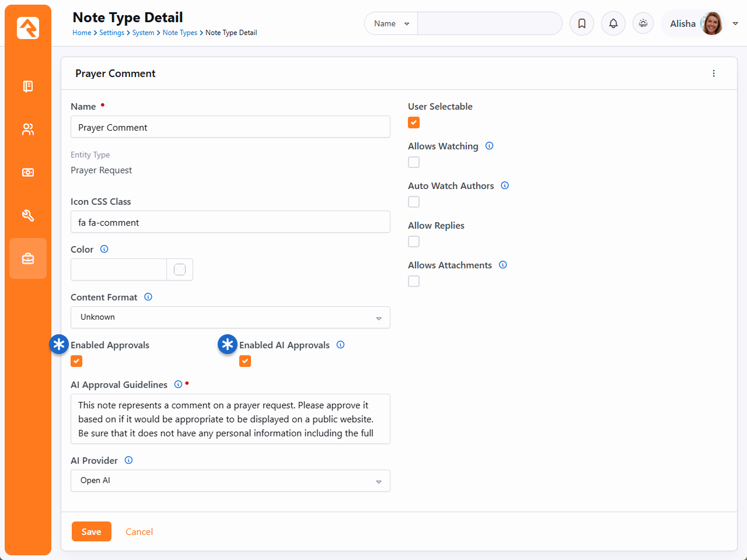
Task: Uncheck the User Selectable checkbox
Action: coord(414,123)
